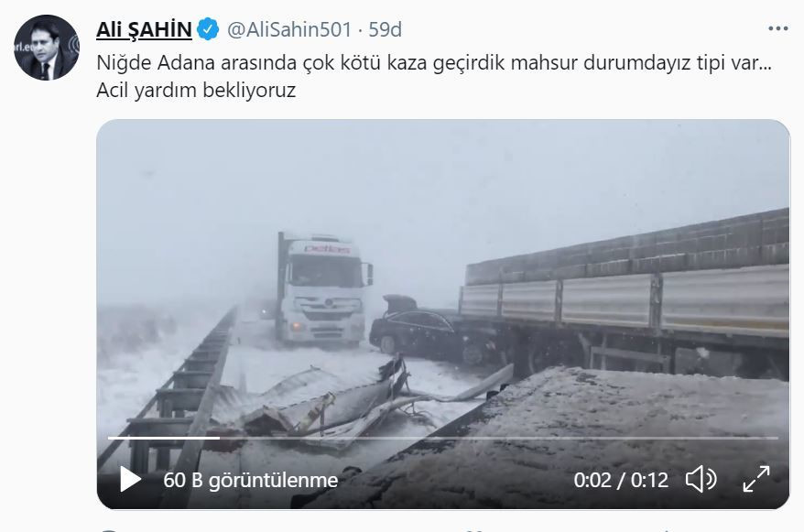Open Ali ŞAHİN's profile avatar photo

pyautogui.click(x=47, y=48)
